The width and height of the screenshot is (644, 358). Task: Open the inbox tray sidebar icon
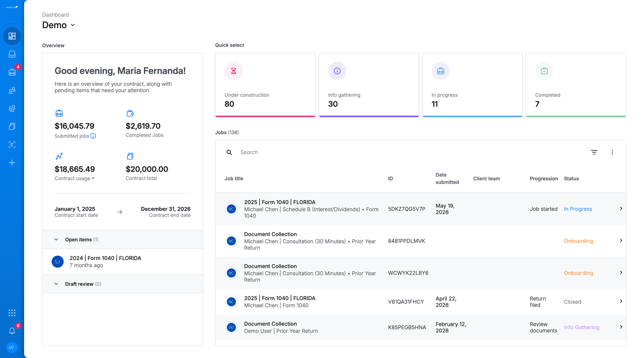pyautogui.click(x=12, y=54)
